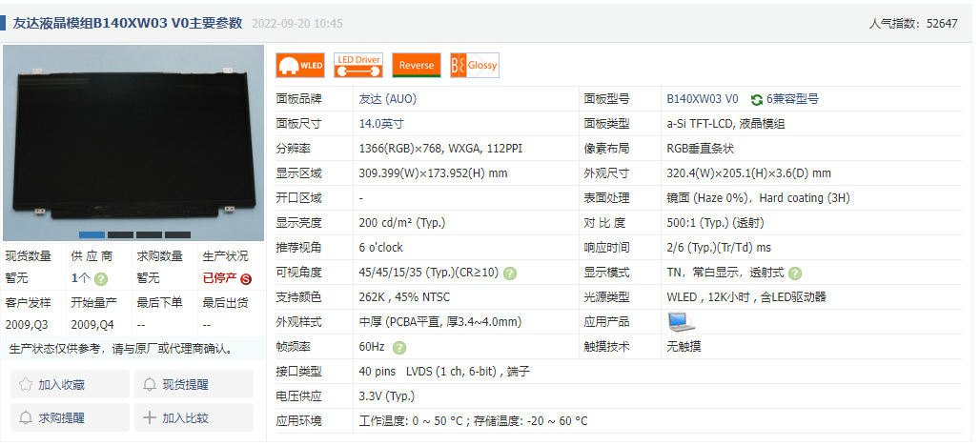Click the popularity index 人气指数: 52647
980x446 pixels.
(x=913, y=24)
